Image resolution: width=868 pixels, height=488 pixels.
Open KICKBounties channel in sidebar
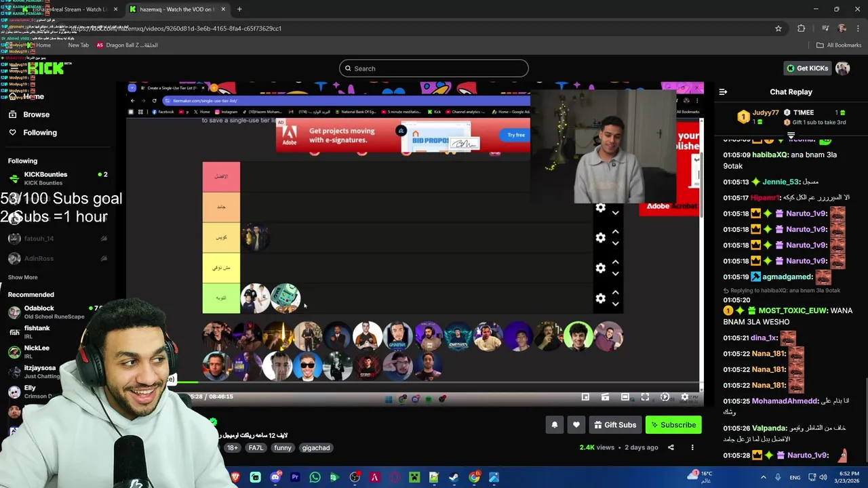click(x=58, y=178)
